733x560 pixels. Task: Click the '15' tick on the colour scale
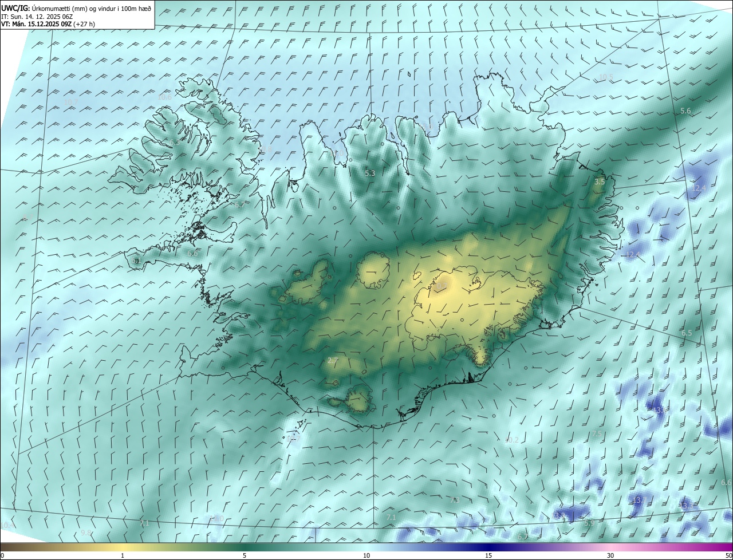click(488, 555)
